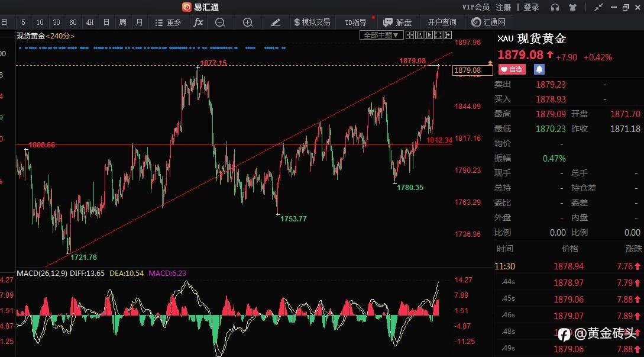Click the 最低 value 1870.23
Viewport: 644px width, 357px height.
pos(551,129)
